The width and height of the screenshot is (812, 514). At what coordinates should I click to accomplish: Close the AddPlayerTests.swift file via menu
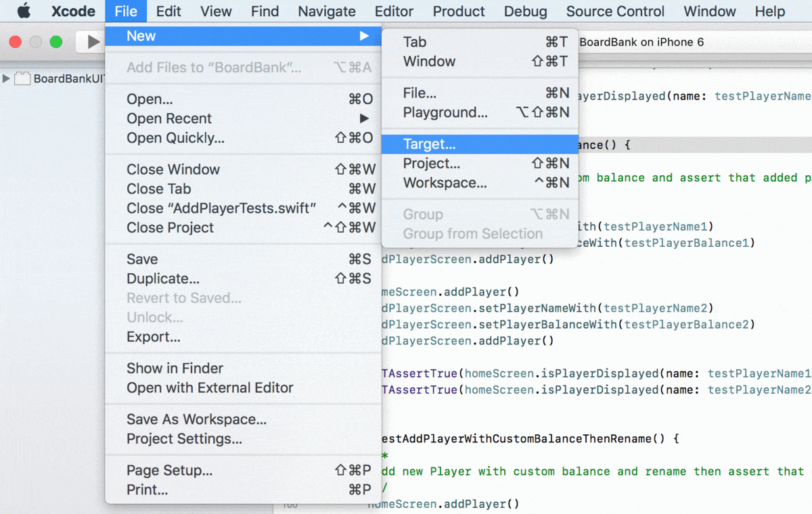coord(243,208)
